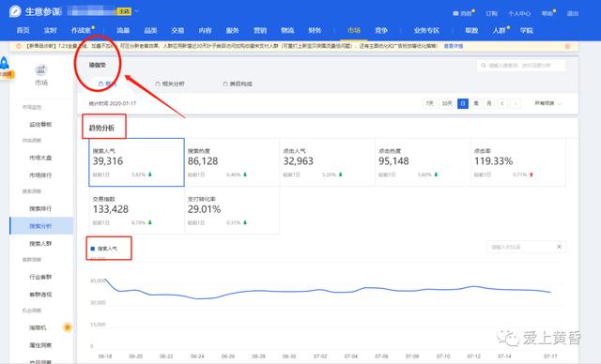The image size is (601, 364).
Task: Select the 月 monthly granularity
Action: [489, 103]
